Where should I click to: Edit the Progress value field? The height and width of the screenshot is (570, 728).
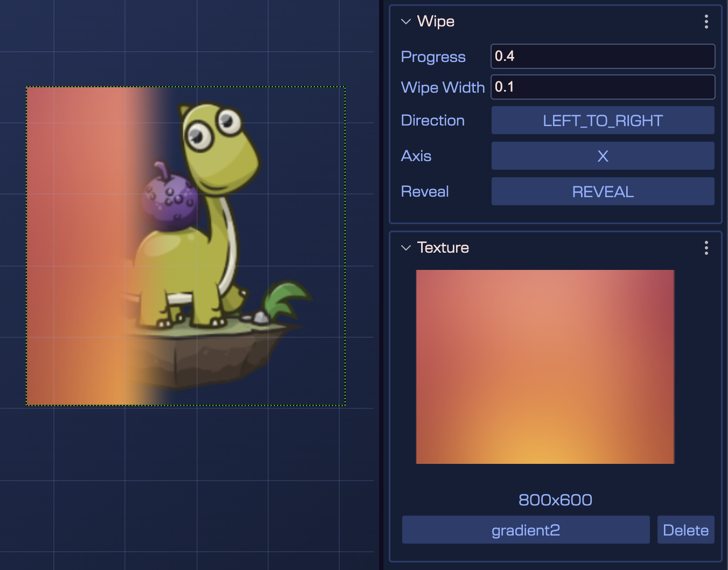(x=603, y=56)
